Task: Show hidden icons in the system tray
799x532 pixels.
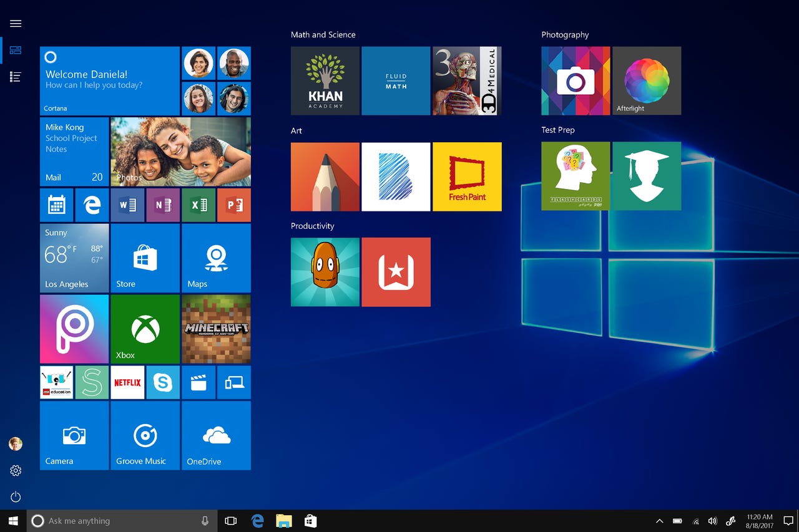Action: click(660, 520)
